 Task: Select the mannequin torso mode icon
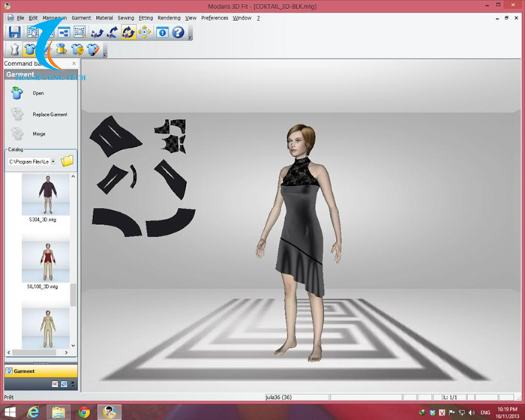[13, 49]
